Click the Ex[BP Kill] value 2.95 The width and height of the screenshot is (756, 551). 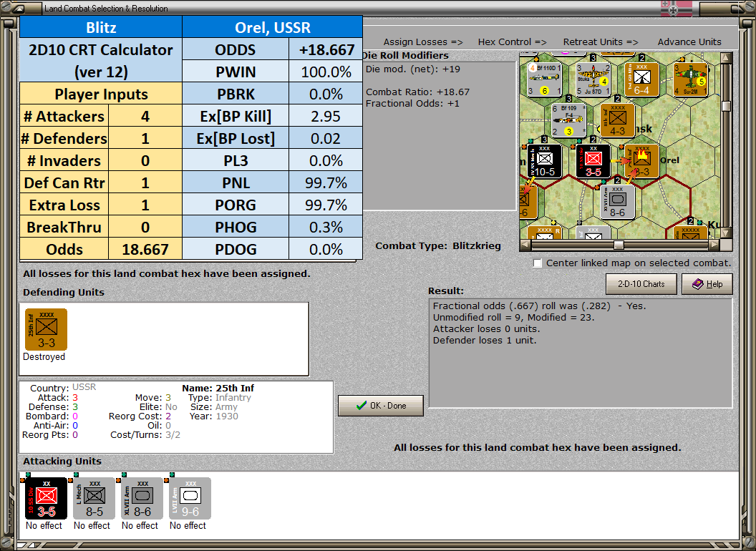(326, 116)
